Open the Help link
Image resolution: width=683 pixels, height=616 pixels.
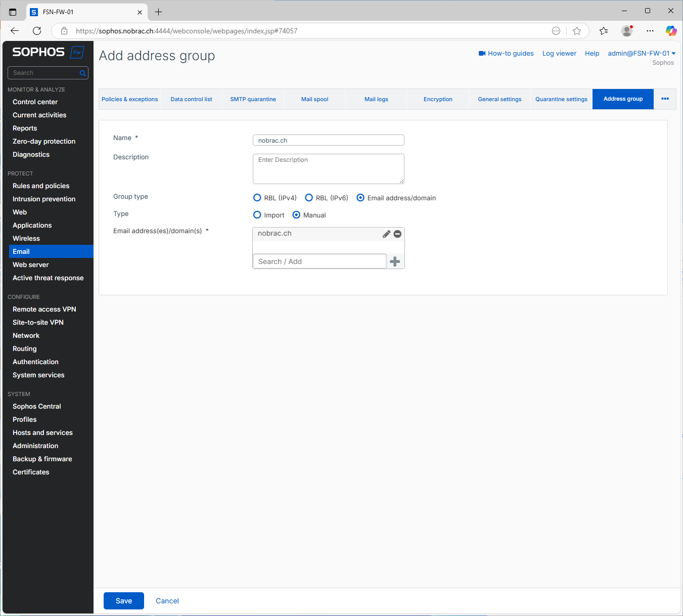point(592,53)
